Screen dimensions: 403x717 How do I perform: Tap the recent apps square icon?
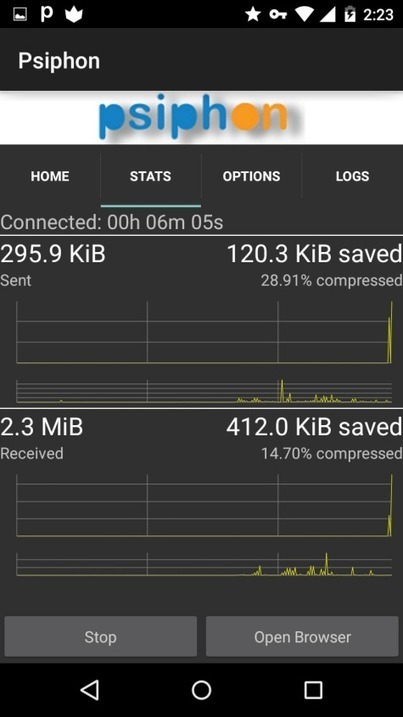pos(313,690)
